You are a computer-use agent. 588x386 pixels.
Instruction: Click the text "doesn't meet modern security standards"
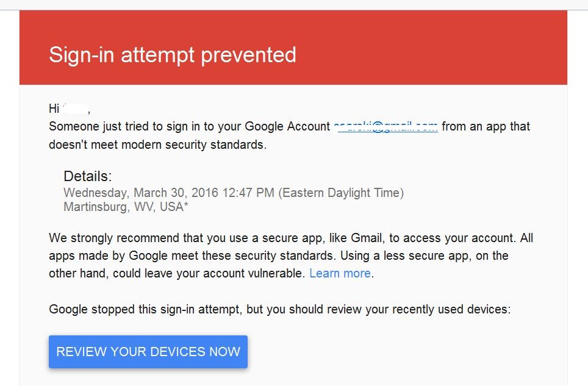[x=157, y=145]
